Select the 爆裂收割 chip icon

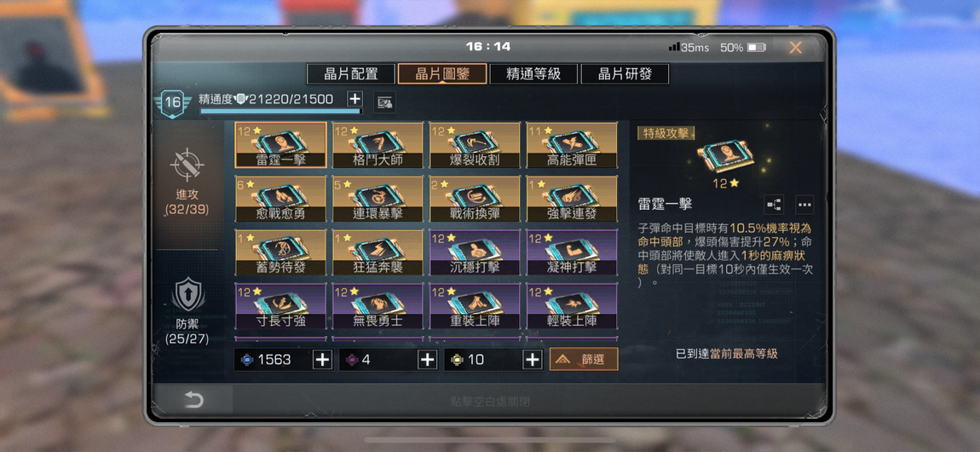click(475, 145)
